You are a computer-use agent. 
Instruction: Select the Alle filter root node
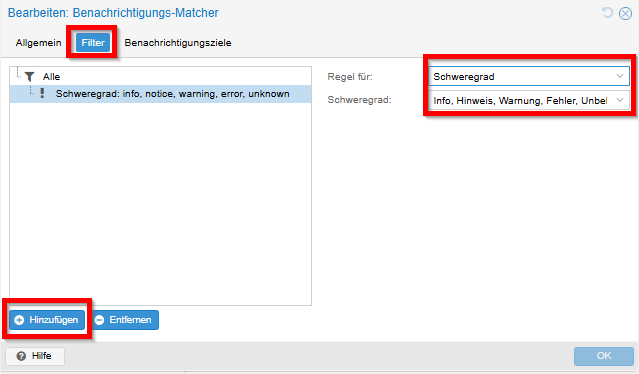pyautogui.click(x=161, y=77)
